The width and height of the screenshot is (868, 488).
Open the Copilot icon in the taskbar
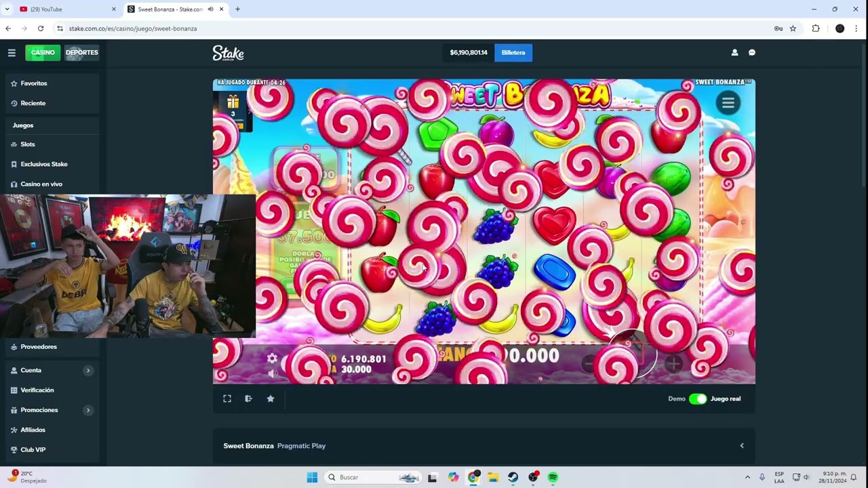pyautogui.click(x=453, y=477)
